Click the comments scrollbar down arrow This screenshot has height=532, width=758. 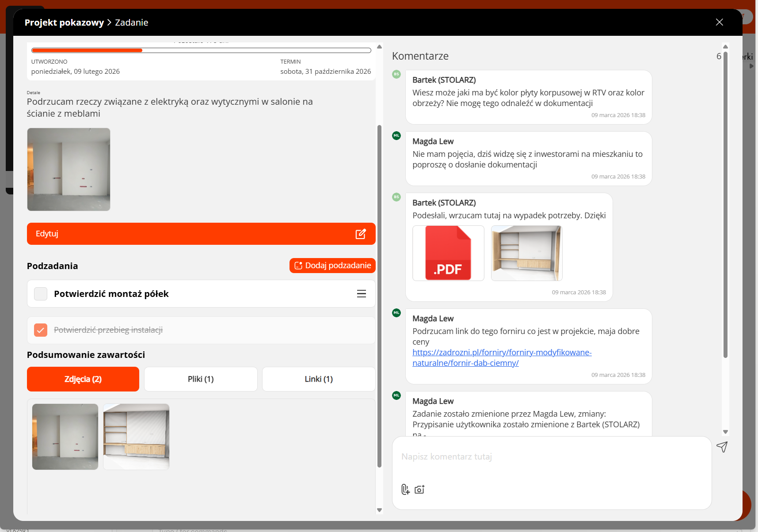pyautogui.click(x=725, y=432)
